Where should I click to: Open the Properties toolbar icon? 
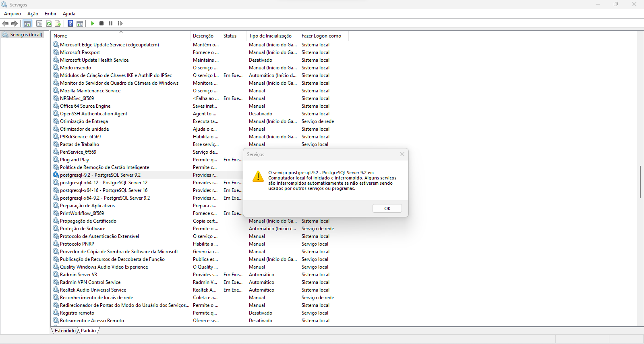coord(39,23)
